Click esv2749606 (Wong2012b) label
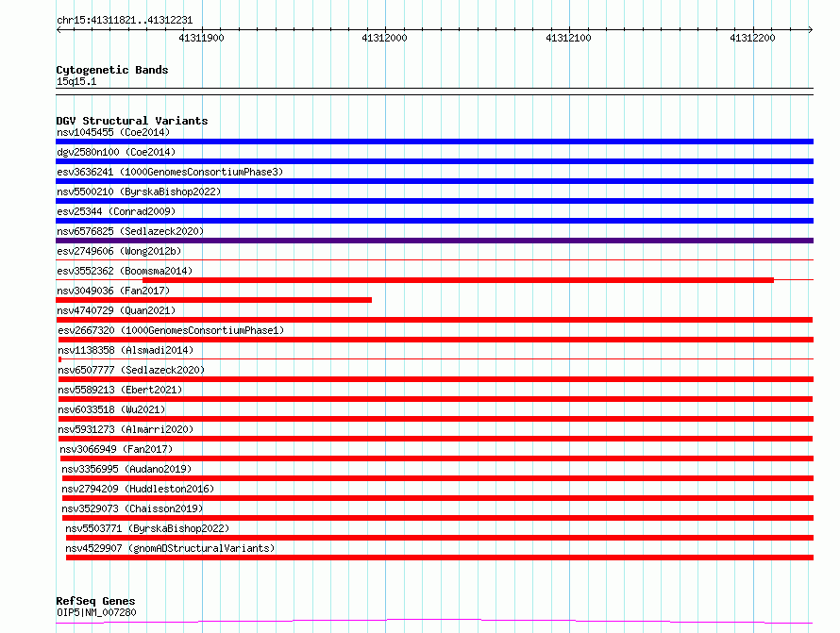The height and width of the screenshot is (633, 840). coord(119,251)
